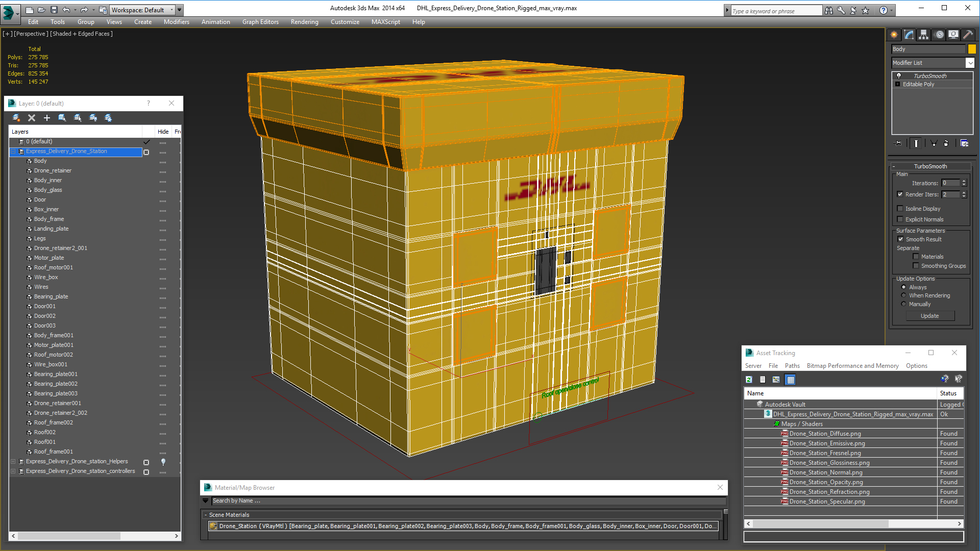Click the Open File folder icon

(x=42, y=10)
